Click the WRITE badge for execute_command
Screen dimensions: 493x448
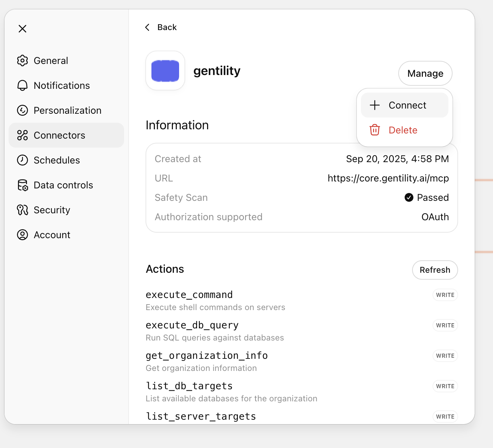[x=445, y=295]
